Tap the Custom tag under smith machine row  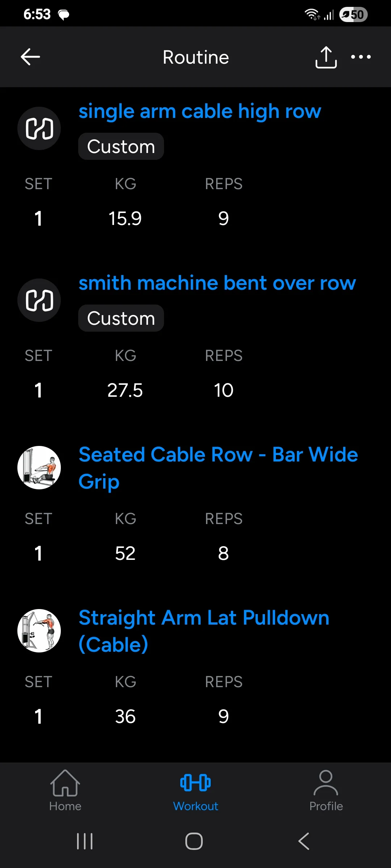click(x=121, y=318)
